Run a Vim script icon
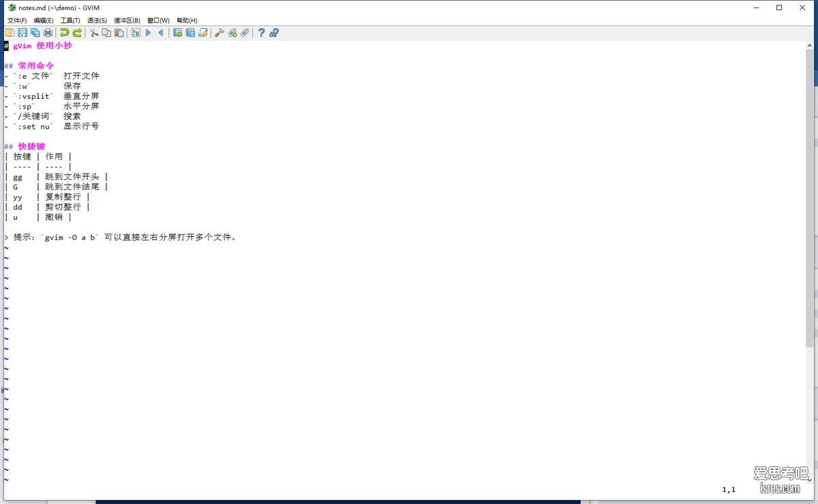818x504 pixels. [203, 33]
